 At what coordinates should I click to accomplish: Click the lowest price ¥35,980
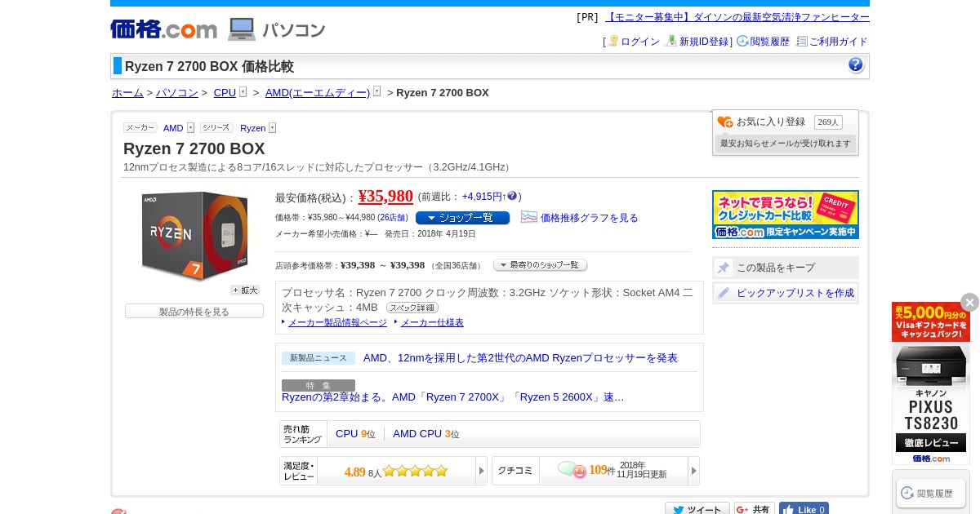(x=385, y=196)
